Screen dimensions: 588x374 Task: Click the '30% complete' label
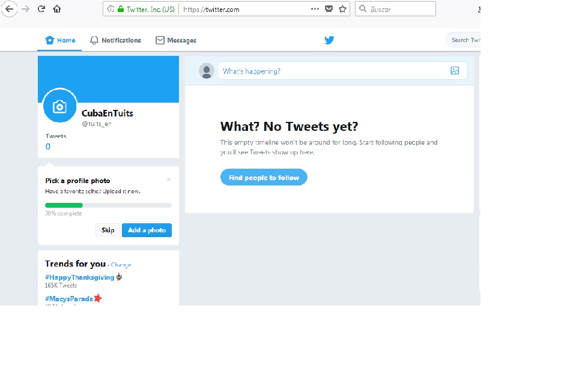[x=64, y=213]
